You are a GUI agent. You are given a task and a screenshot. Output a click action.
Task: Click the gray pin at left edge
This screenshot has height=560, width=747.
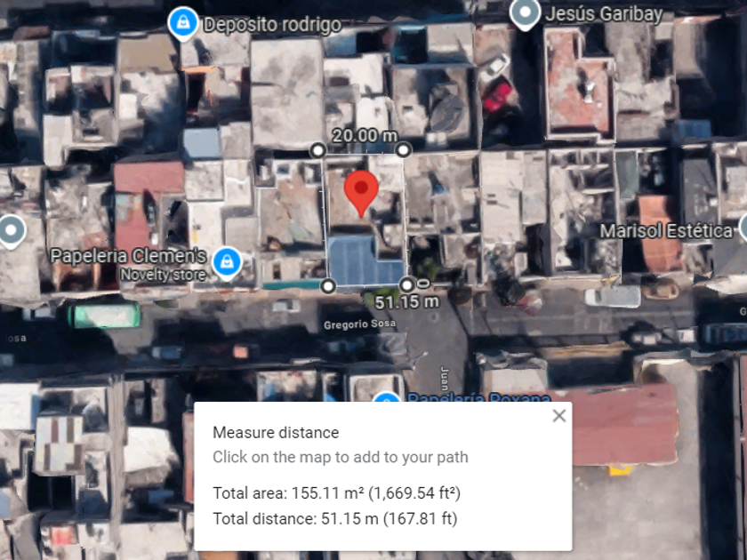click(x=11, y=231)
